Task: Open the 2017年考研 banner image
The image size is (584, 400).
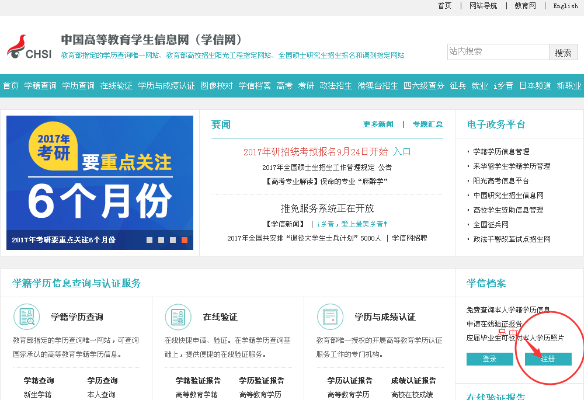Action: pyautogui.click(x=99, y=182)
